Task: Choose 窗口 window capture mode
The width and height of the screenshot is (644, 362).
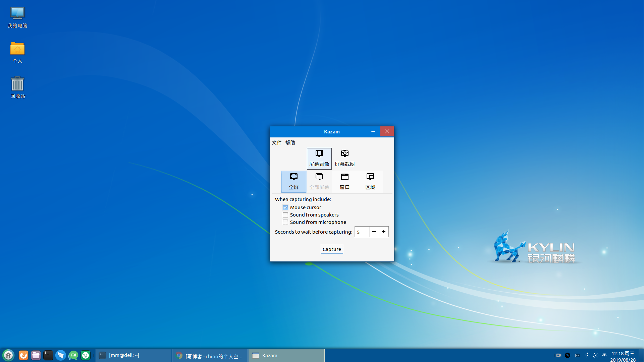Action: pos(344,181)
